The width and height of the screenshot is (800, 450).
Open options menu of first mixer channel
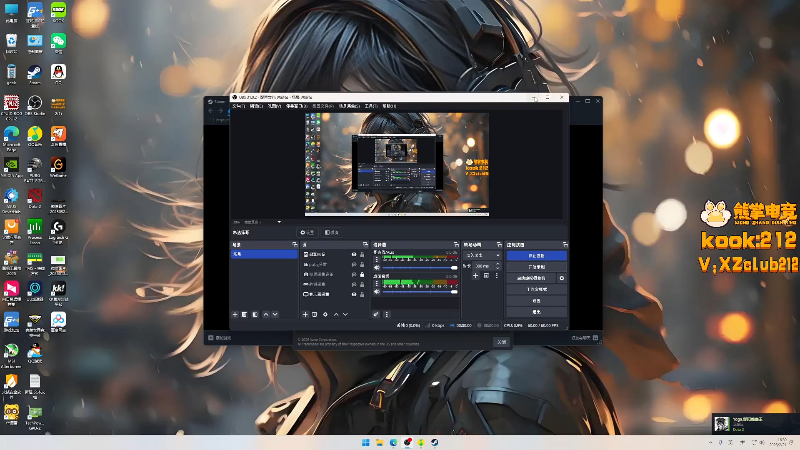point(377,259)
